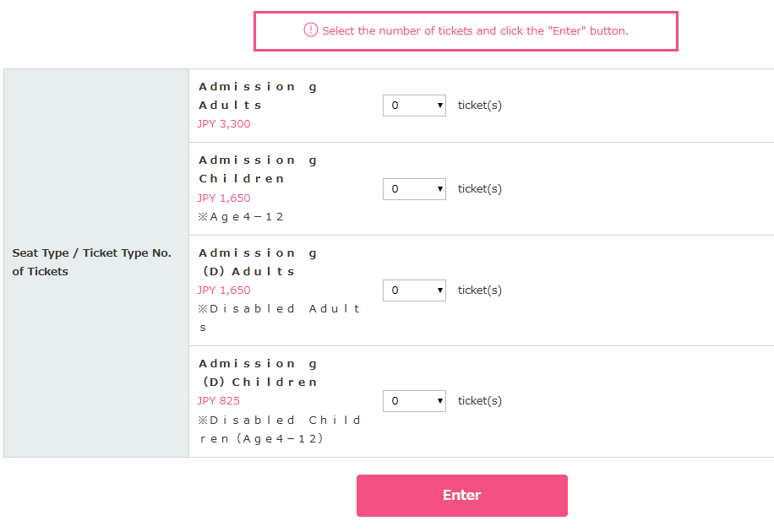This screenshot has height=532, width=774.
Task: Open the (D) Adults ticket quantity dropdown
Action: click(x=414, y=290)
